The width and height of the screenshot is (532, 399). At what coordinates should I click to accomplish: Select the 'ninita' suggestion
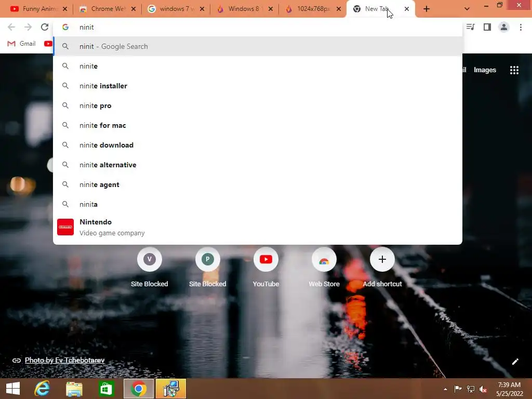[x=258, y=204]
